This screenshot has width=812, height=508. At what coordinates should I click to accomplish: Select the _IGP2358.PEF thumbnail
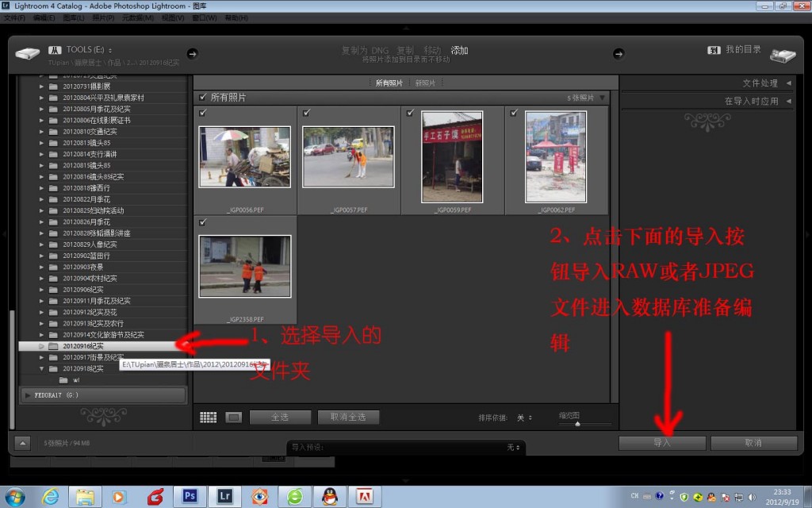pos(244,266)
